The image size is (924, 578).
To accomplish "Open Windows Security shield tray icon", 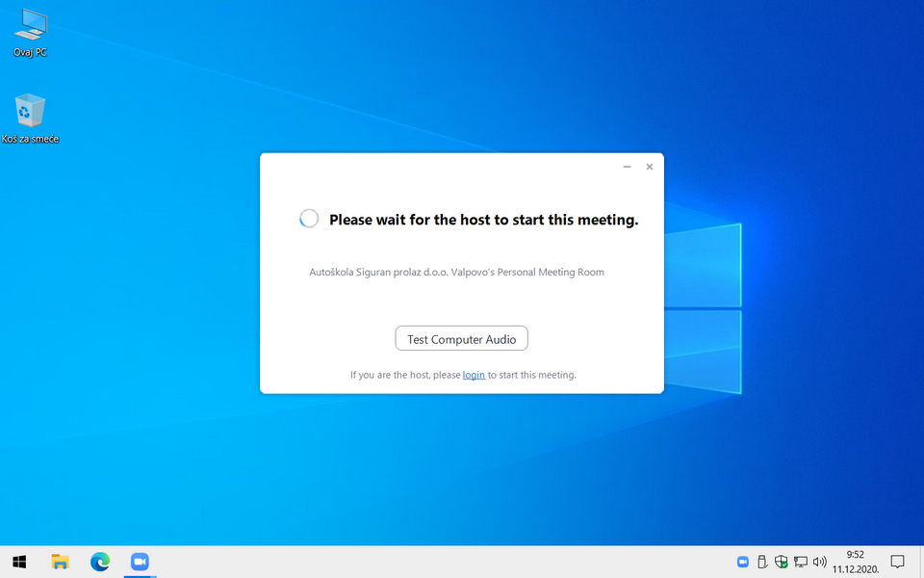I will (782, 562).
